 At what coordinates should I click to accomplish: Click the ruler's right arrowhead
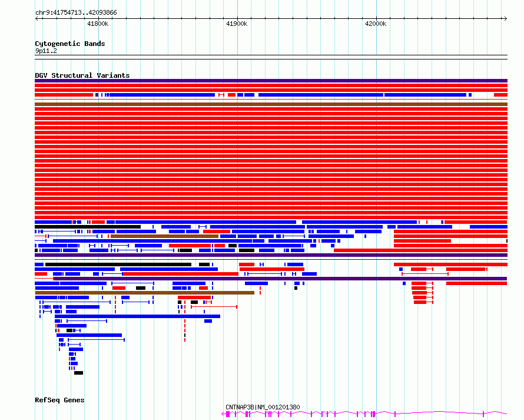[505, 18]
